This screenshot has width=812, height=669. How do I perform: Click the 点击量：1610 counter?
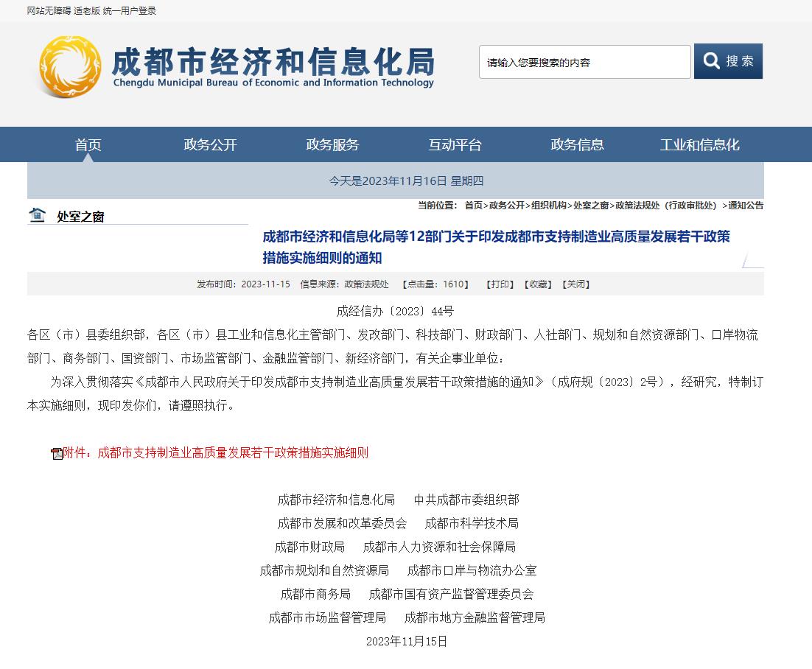tap(435, 284)
